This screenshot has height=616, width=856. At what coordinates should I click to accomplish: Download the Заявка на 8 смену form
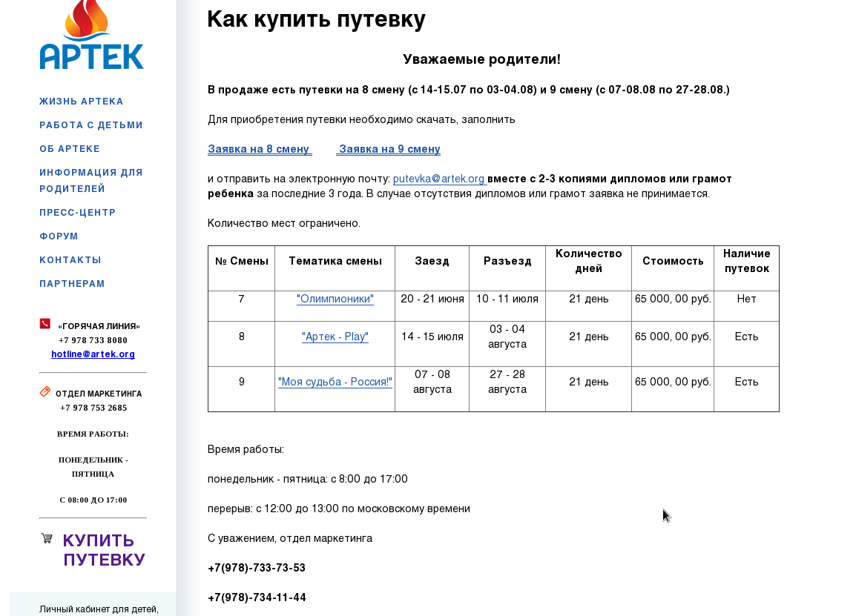tap(260, 149)
